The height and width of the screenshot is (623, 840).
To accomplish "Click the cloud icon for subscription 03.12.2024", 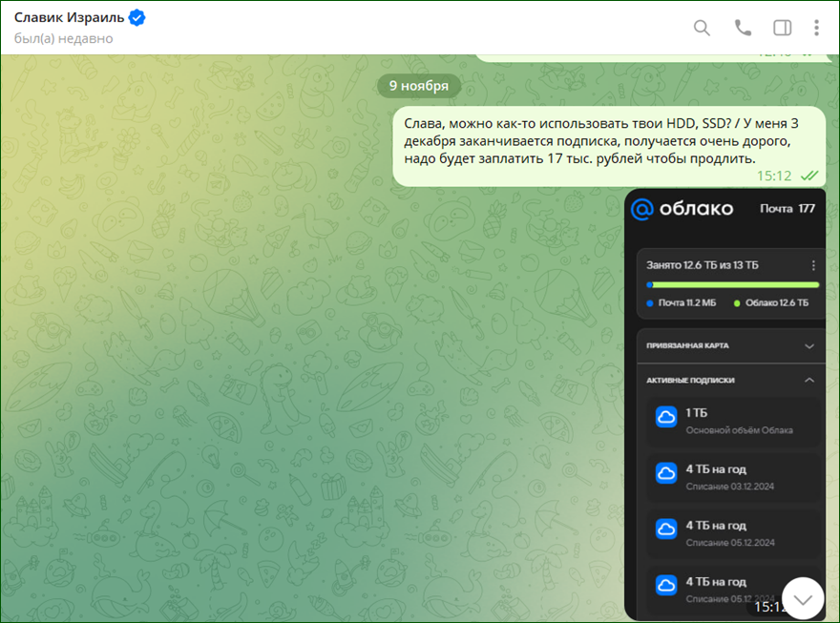I will click(666, 473).
